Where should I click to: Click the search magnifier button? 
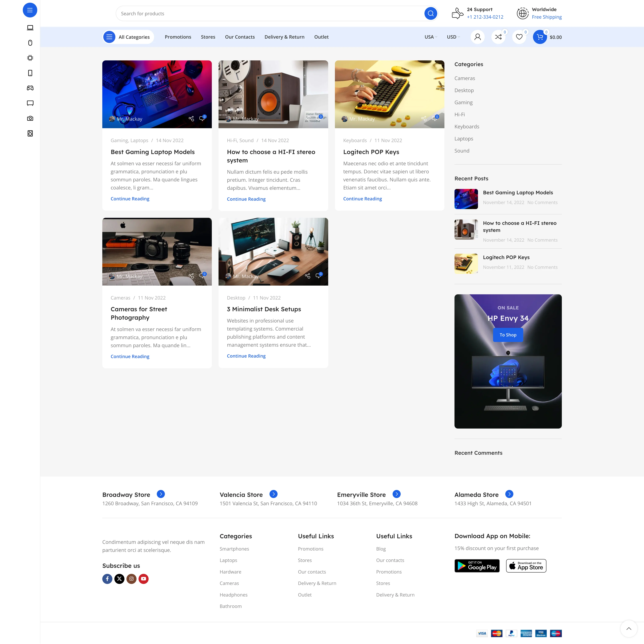click(x=430, y=14)
